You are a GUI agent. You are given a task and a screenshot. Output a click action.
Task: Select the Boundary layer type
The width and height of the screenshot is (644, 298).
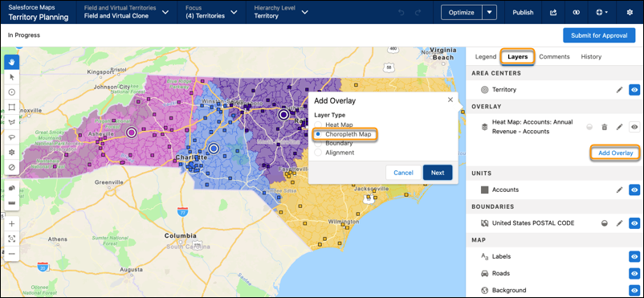[318, 143]
